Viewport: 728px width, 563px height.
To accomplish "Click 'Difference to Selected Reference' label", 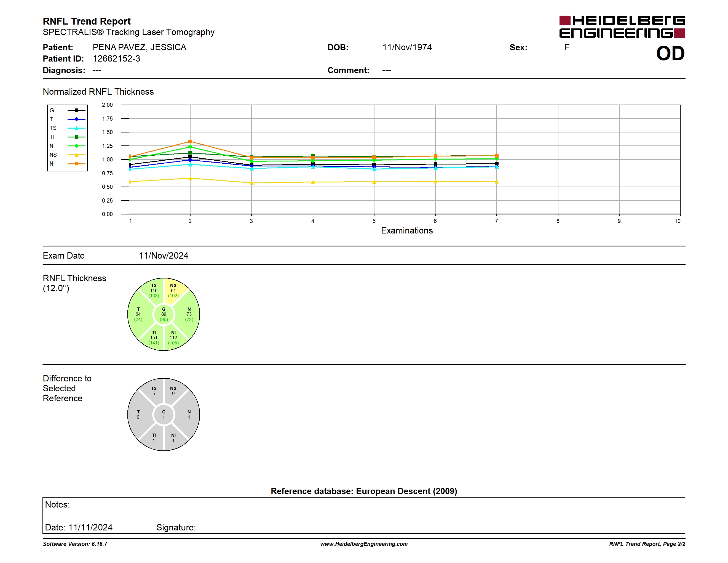I will click(x=67, y=388).
